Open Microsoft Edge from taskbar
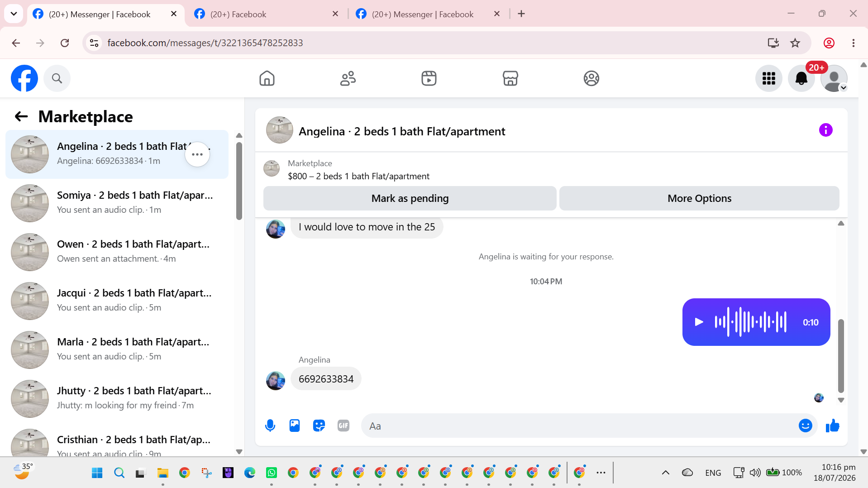 click(250, 473)
